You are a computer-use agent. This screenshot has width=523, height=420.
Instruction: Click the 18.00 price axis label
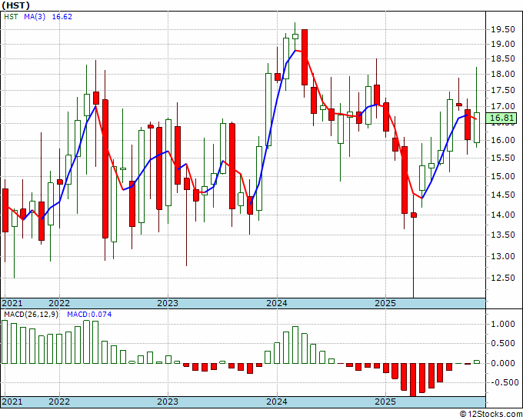[x=503, y=74]
